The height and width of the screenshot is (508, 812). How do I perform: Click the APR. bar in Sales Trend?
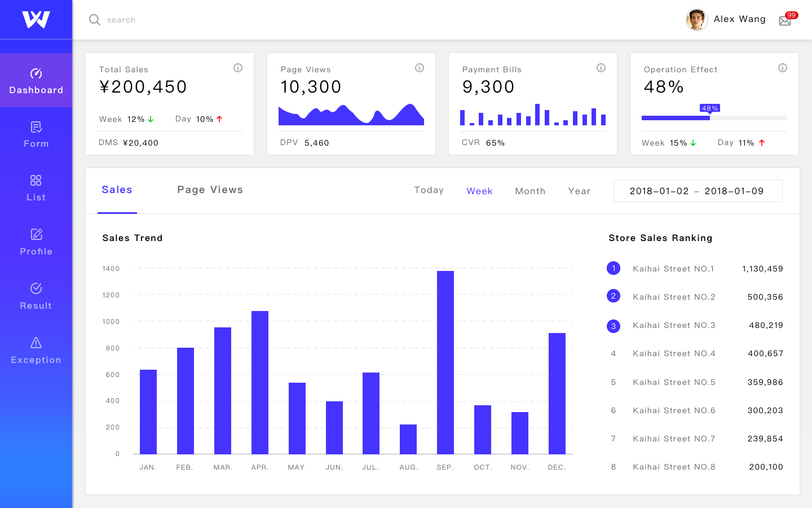coord(260,382)
